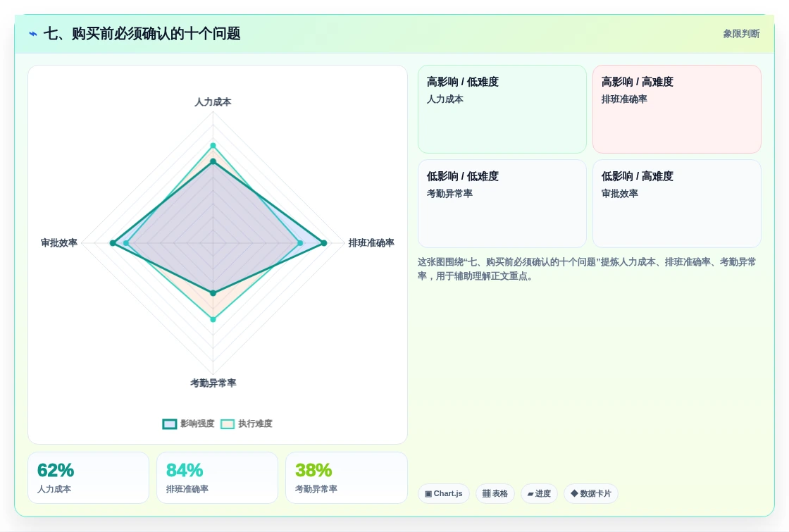Click the 进度 tag chip
789x532 pixels.
(x=539, y=494)
